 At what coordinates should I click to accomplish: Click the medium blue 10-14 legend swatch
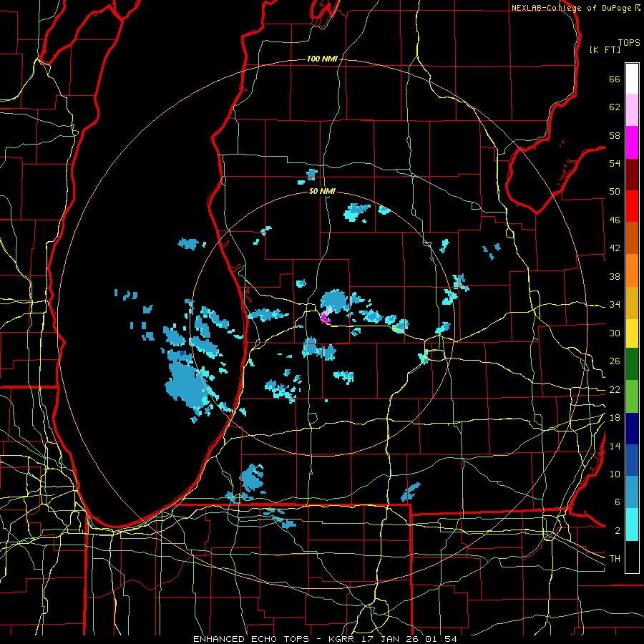click(632, 460)
